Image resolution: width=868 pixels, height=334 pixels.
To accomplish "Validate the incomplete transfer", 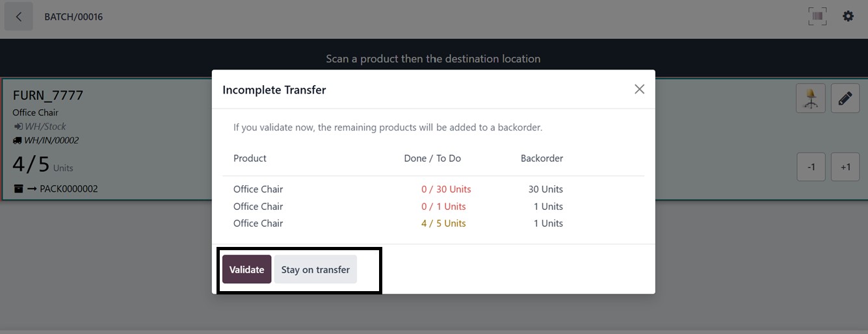I will 246,270.
